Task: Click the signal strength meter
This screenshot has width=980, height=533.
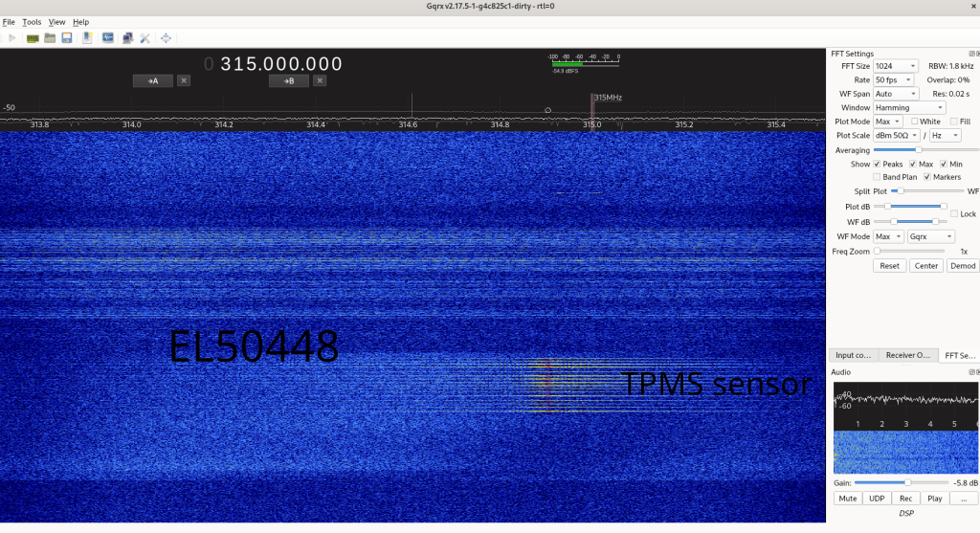Action: [x=585, y=63]
